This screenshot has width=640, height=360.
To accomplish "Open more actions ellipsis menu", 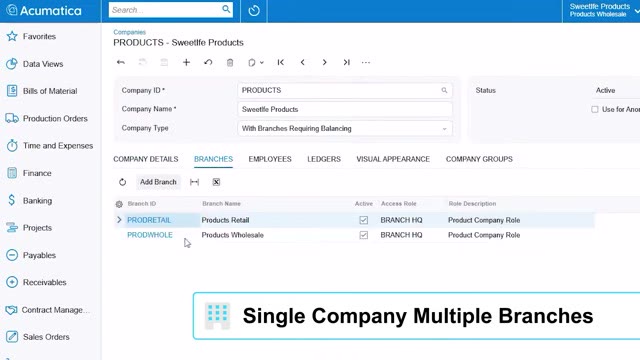I will click(366, 62).
